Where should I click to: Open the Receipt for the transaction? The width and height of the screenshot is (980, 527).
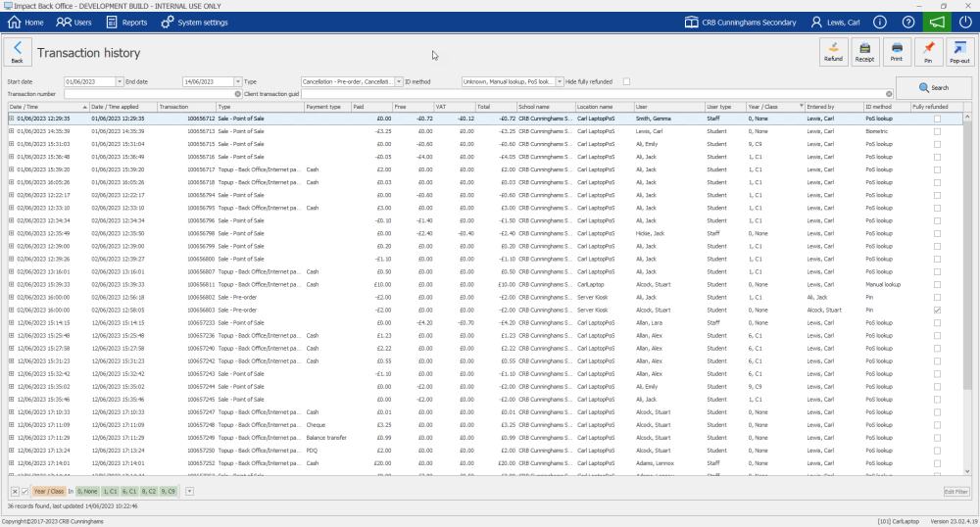coord(864,52)
